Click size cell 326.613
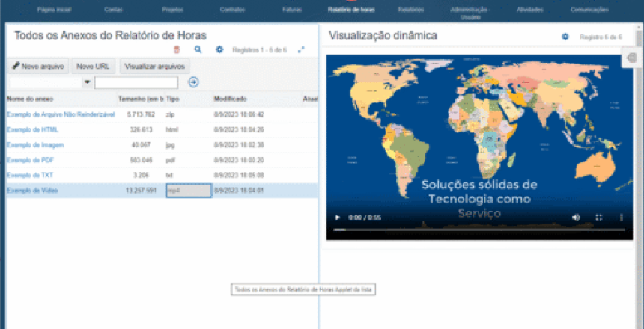644x329 pixels. [x=142, y=129]
